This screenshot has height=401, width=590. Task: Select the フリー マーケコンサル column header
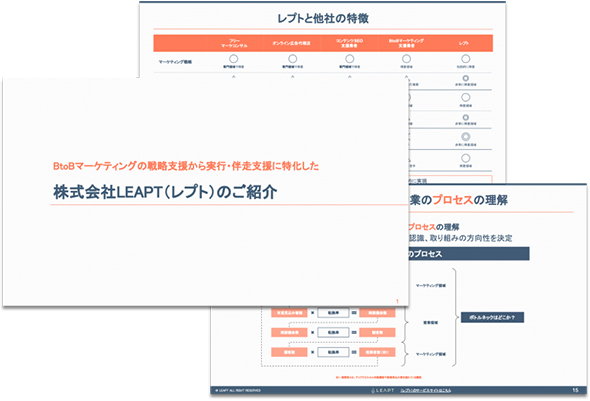234,43
